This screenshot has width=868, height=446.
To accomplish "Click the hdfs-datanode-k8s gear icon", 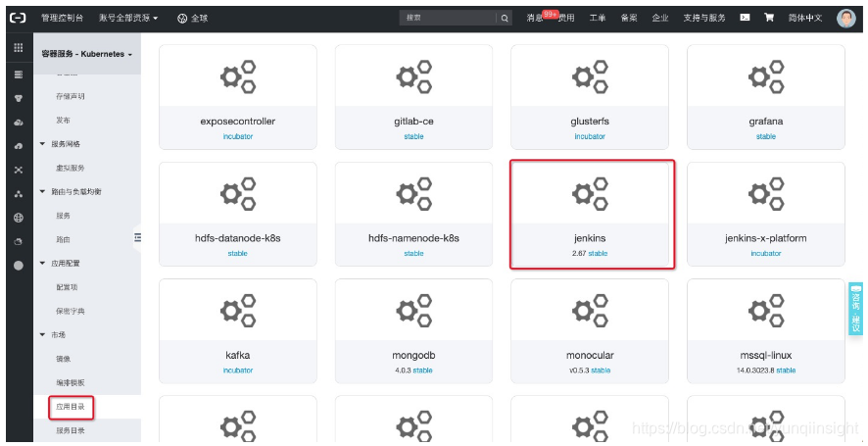I will [x=238, y=193].
